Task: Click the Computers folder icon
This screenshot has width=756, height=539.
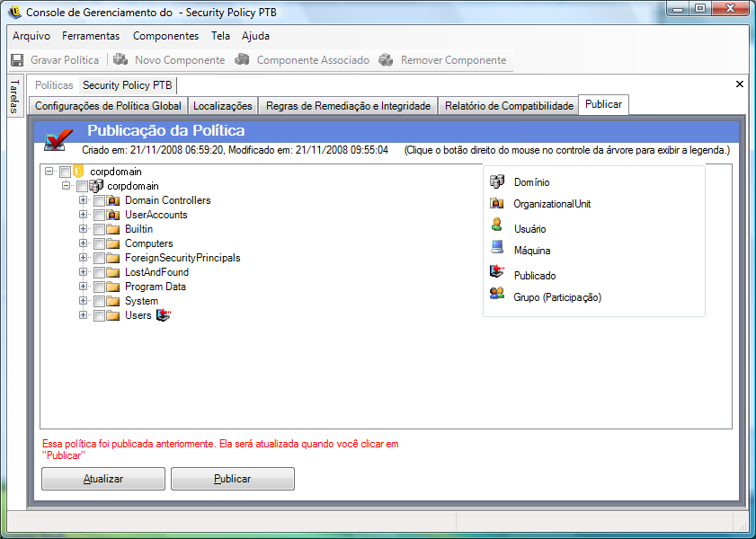Action: (113, 243)
